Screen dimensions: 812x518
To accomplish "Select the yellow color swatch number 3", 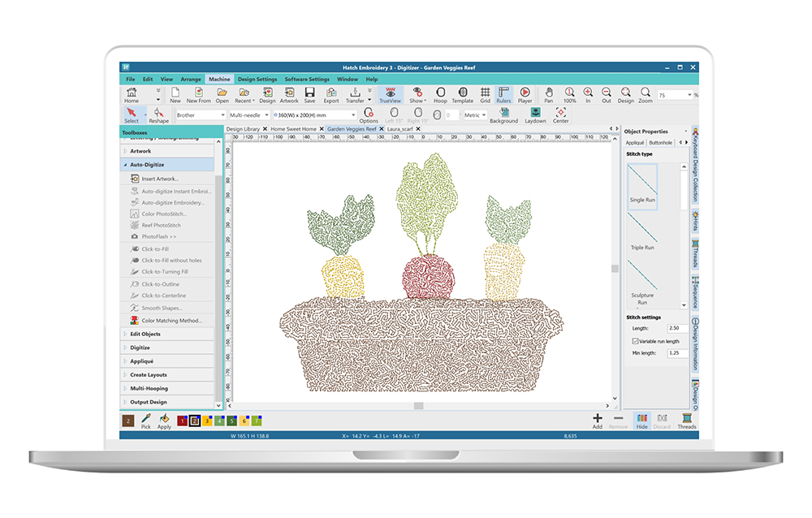I will pyautogui.click(x=207, y=421).
